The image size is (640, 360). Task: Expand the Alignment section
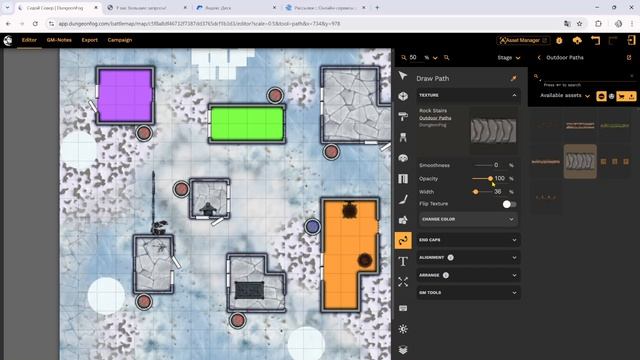coord(468,258)
